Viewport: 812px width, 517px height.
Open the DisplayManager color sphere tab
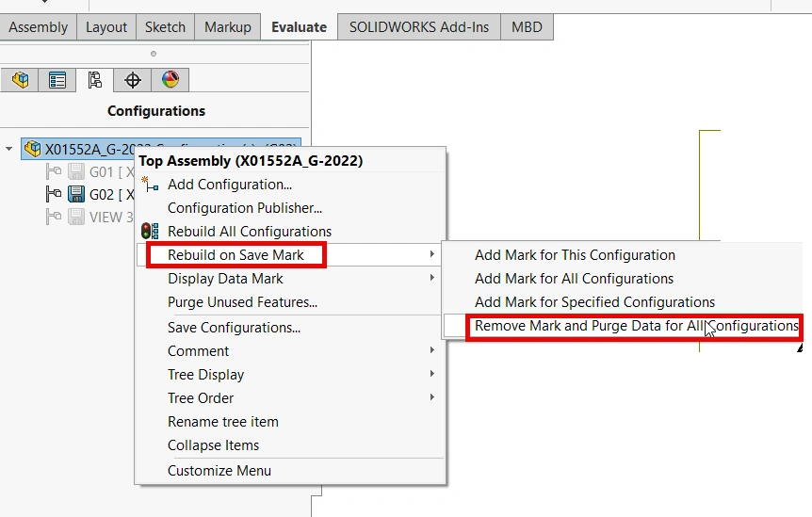(170, 80)
